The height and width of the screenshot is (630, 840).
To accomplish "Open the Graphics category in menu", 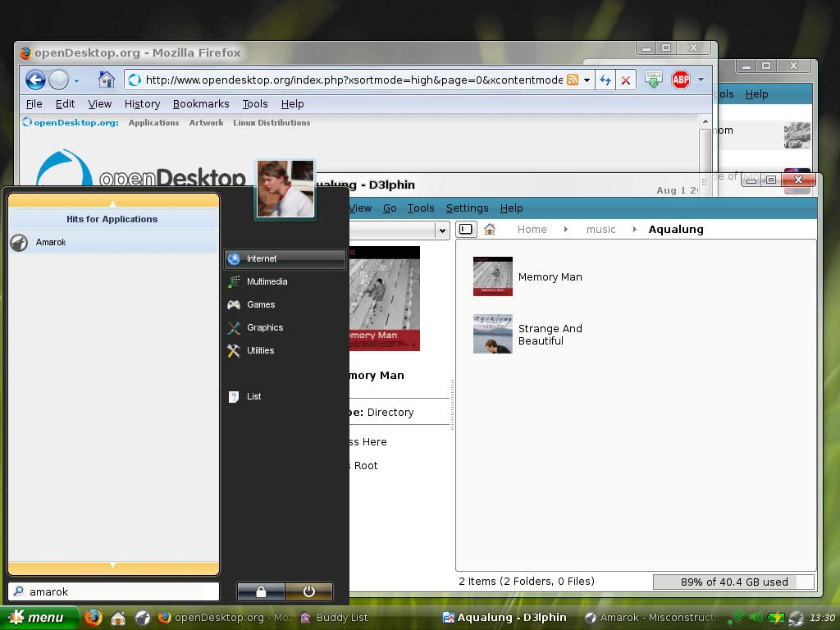I will [285, 328].
